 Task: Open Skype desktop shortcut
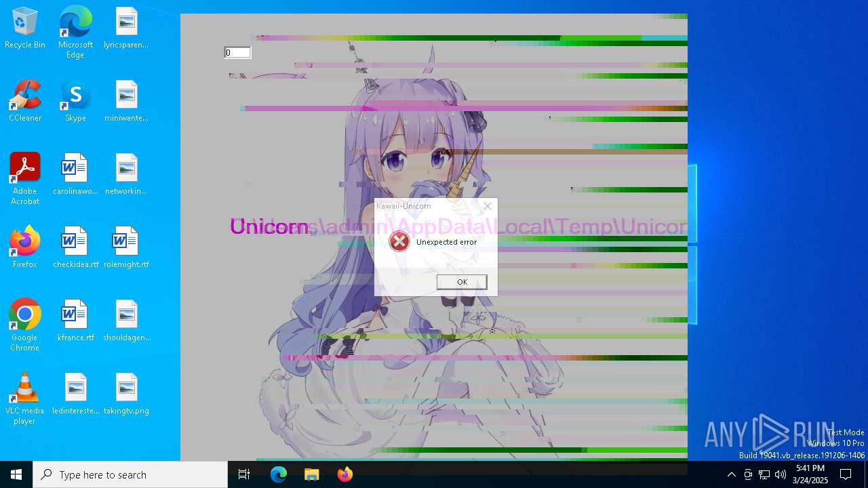click(75, 102)
